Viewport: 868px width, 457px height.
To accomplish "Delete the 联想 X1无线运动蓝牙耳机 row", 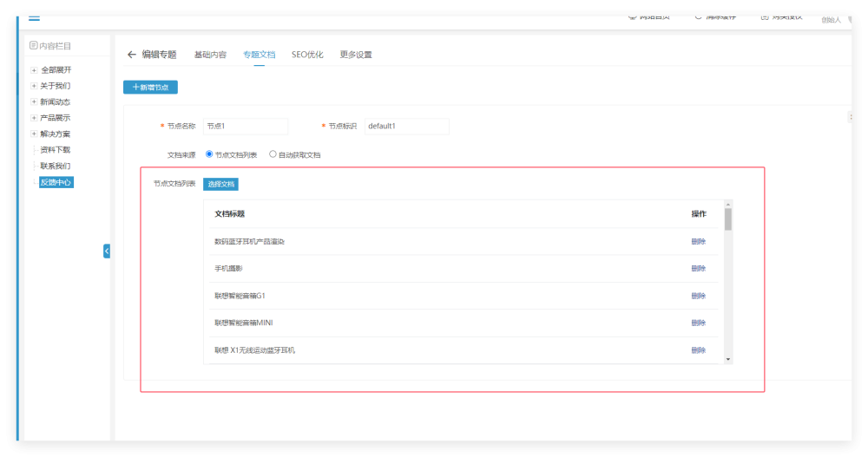I will point(699,350).
